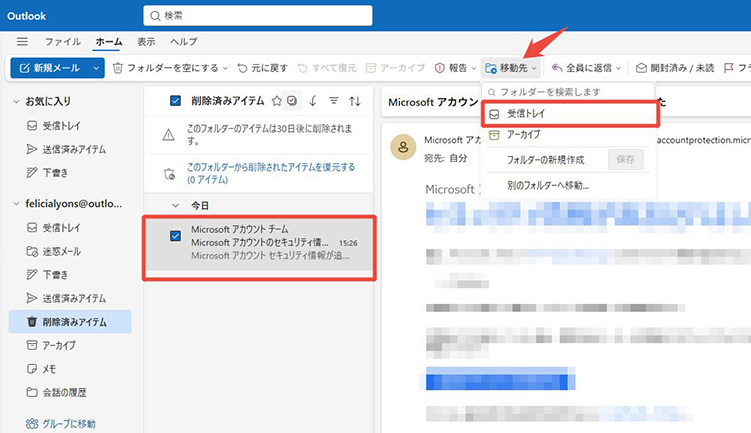Image resolution: width=751 pixels, height=433 pixels.
Task: Click the jump-down arrow icon in list header
Action: (x=313, y=101)
